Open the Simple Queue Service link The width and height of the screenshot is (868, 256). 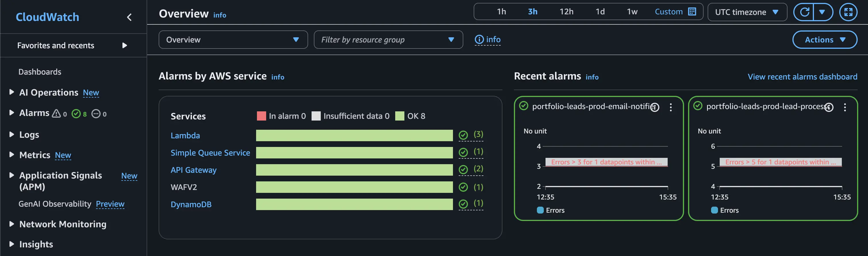(x=210, y=153)
